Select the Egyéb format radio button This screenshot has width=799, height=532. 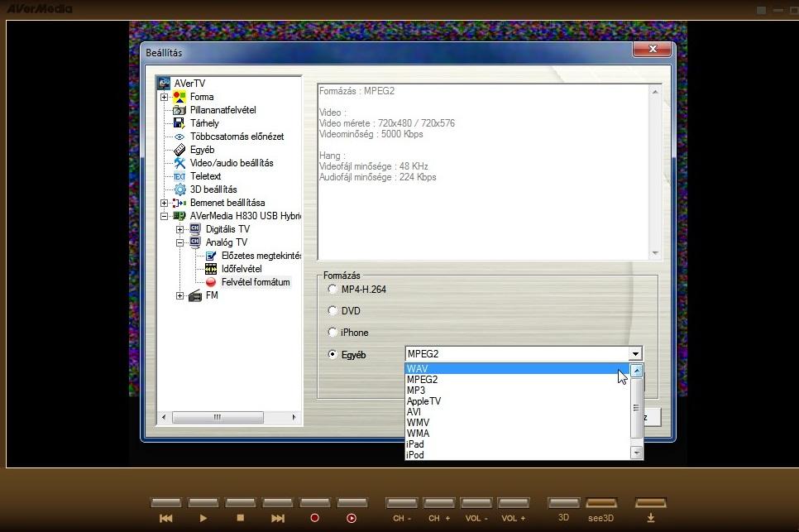tap(333, 354)
